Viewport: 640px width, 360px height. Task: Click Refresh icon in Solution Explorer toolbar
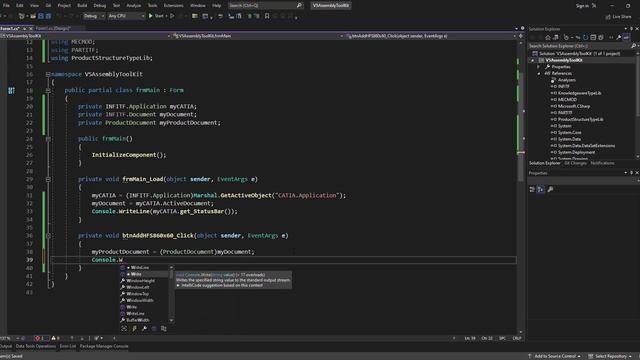(x=585, y=38)
